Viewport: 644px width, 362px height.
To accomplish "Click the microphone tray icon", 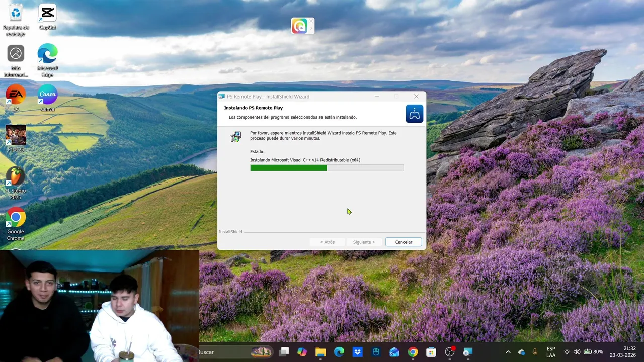I will tap(535, 352).
